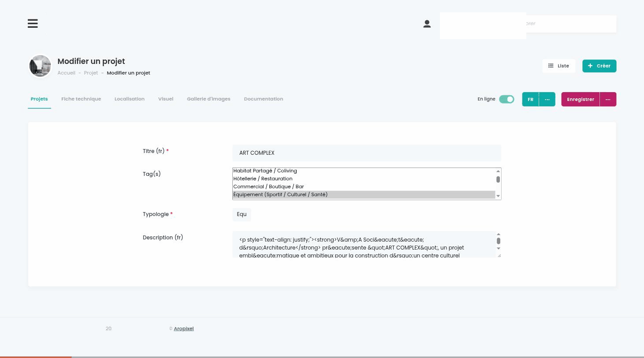Viewport: 644px width, 358px height.
Task: Toggle the En ligne switch
Action: pyautogui.click(x=506, y=99)
